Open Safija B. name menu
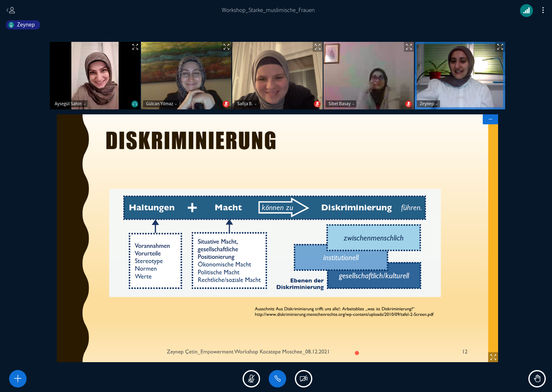Viewport: 552px width, 392px height. point(247,104)
